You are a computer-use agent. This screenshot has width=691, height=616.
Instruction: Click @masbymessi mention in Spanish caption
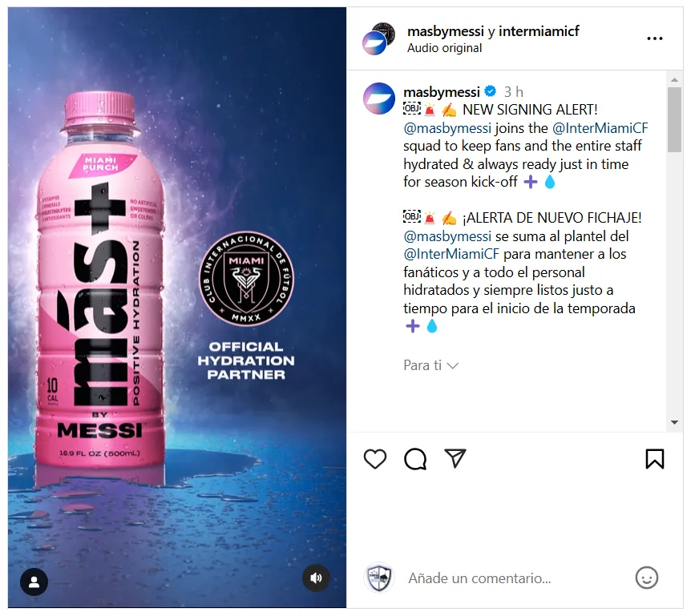447,236
